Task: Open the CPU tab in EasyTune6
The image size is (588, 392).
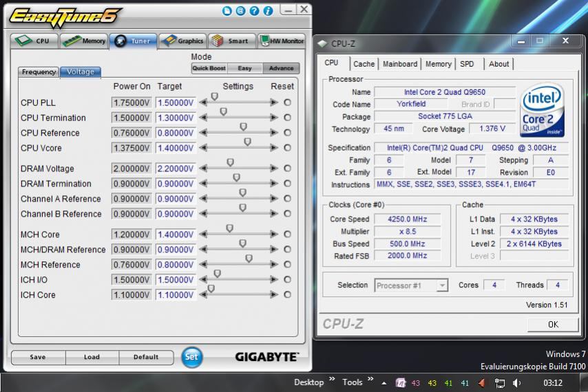Action: click(x=34, y=41)
